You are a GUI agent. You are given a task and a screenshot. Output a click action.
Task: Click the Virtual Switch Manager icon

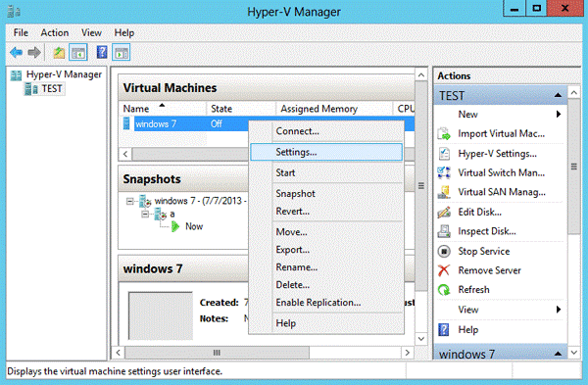(444, 172)
